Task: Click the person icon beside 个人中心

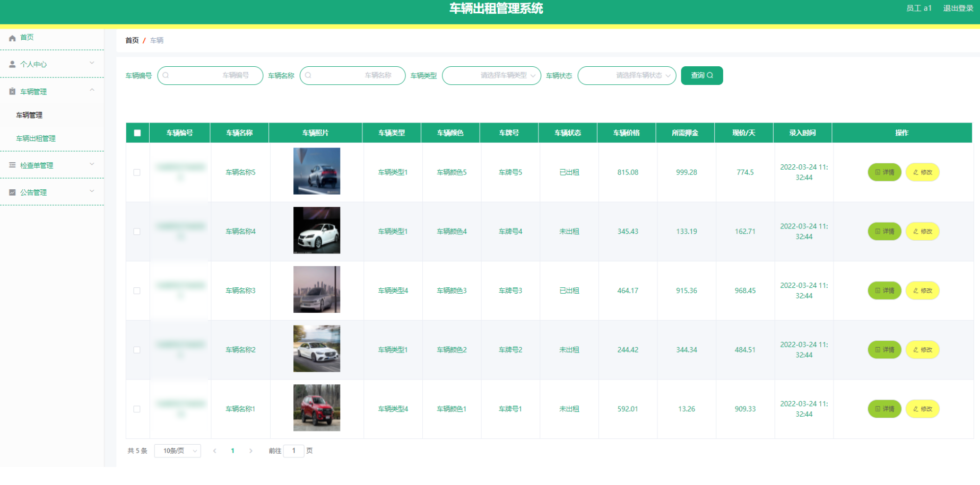Action: [x=12, y=64]
